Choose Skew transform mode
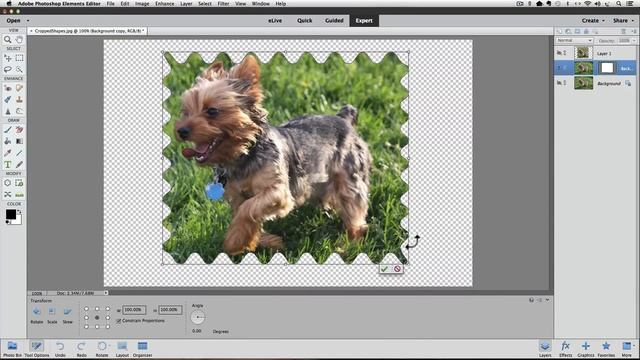 point(67,315)
